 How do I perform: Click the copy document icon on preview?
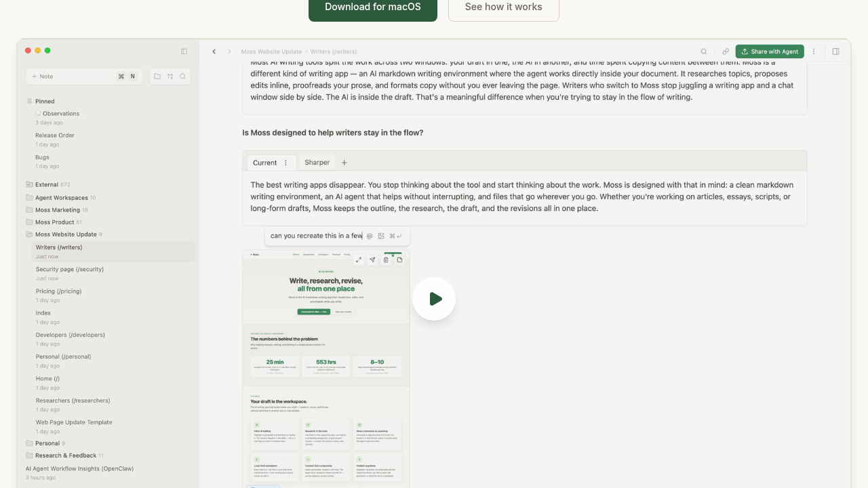399,260
